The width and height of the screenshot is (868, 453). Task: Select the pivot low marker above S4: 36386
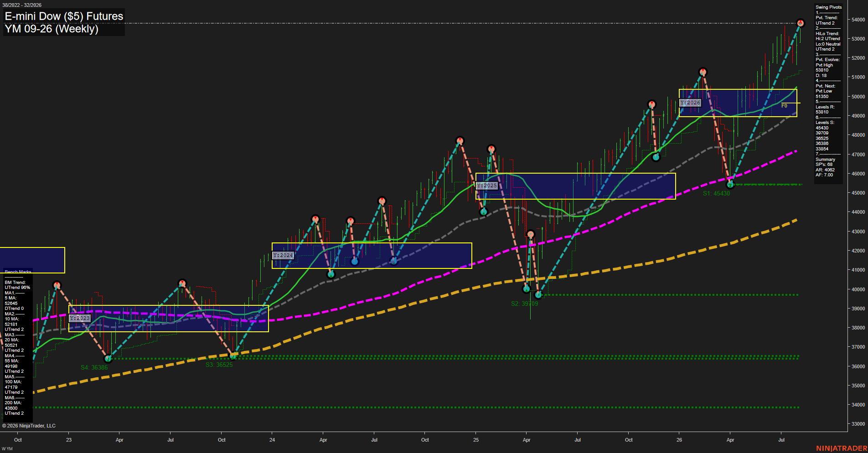click(x=108, y=359)
